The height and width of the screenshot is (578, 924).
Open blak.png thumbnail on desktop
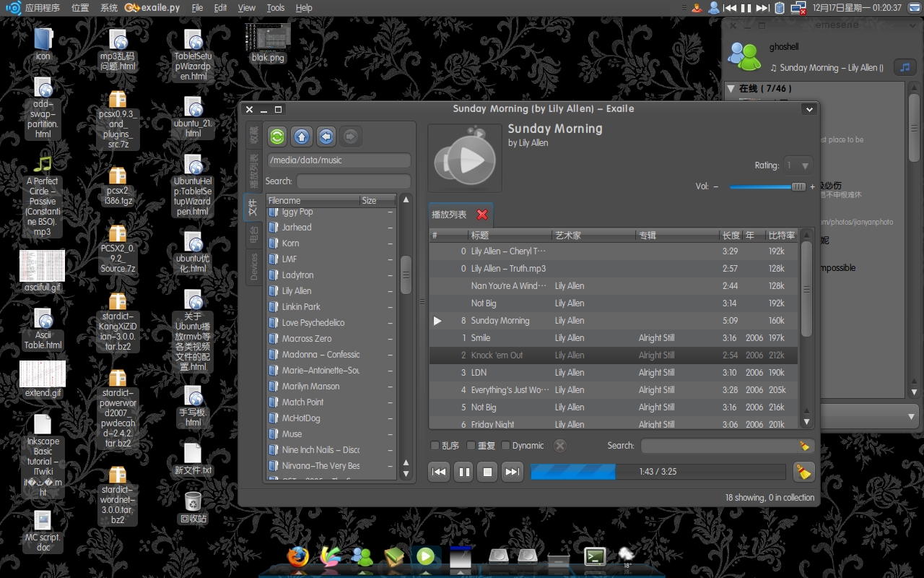267,36
